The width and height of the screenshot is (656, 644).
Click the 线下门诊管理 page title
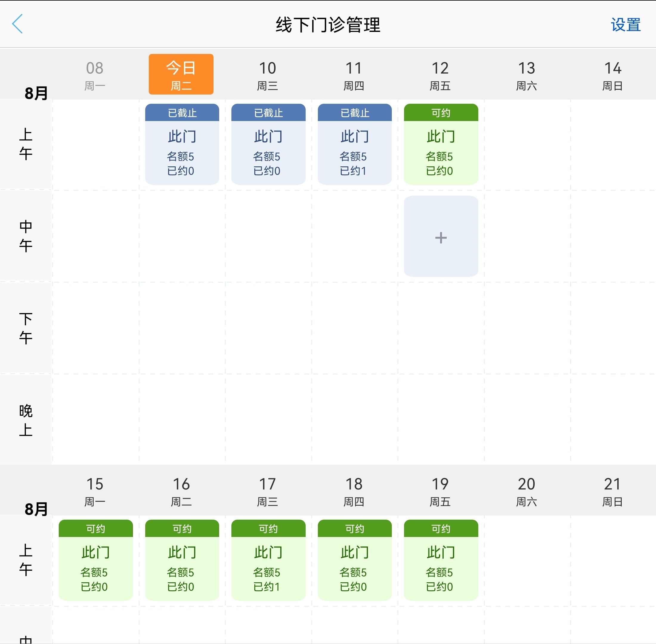(x=328, y=25)
